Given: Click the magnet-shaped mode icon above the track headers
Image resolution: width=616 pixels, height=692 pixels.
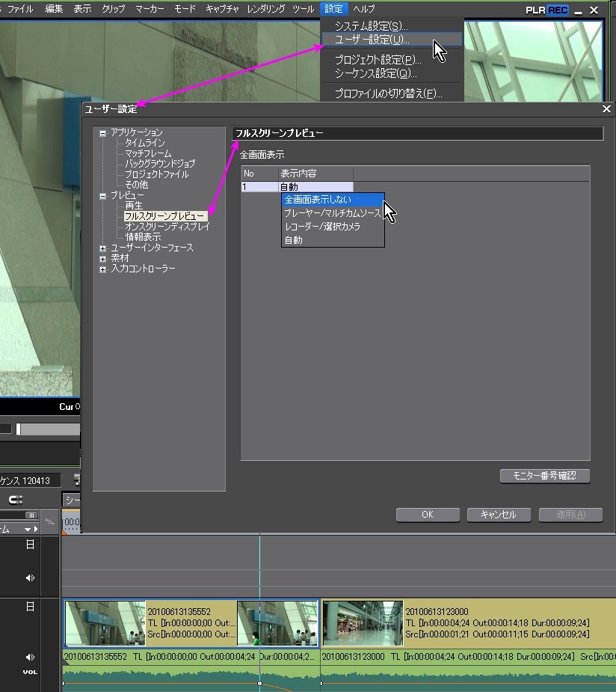Looking at the screenshot, I should [x=16, y=500].
